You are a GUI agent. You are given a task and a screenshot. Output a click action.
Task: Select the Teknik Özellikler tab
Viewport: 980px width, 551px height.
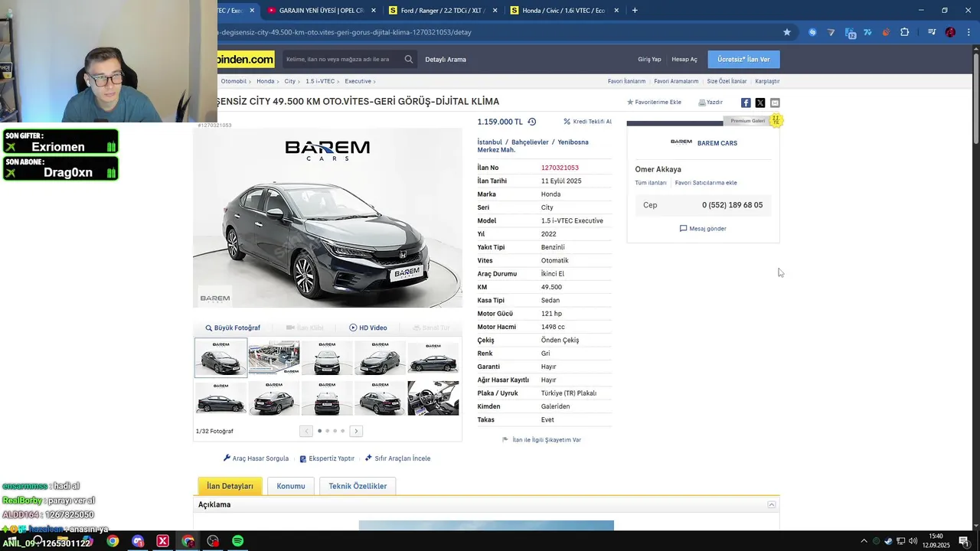358,486
